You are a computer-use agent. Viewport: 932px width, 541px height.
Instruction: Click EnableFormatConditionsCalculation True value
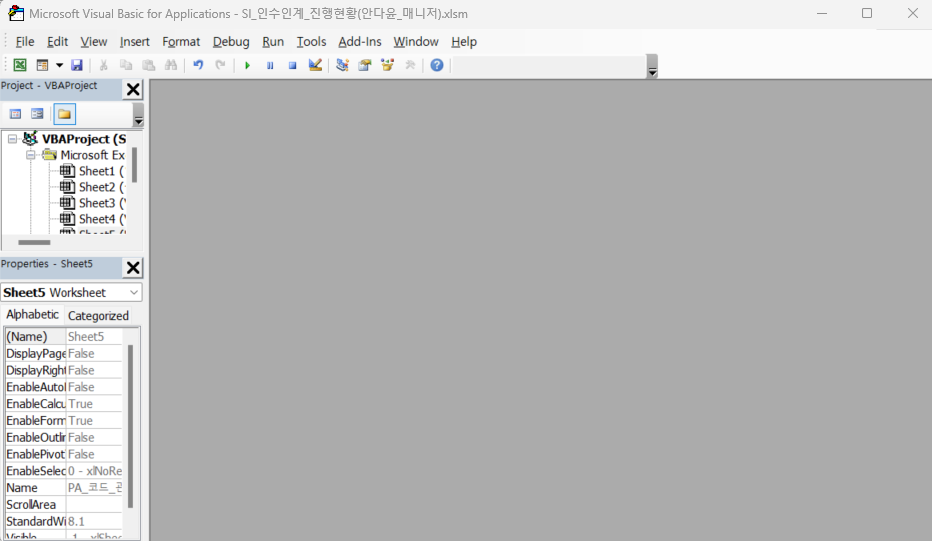point(94,420)
